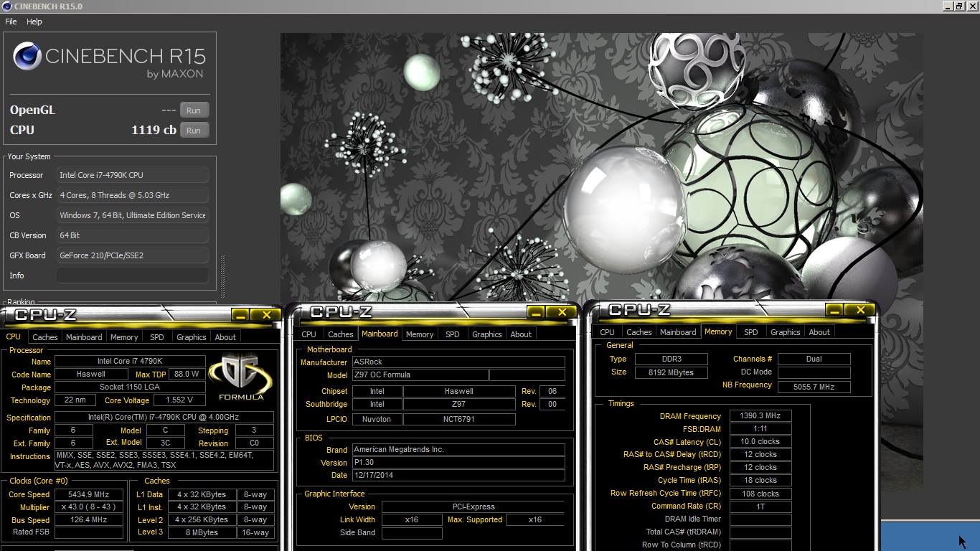
Task: Select SPD tab in right CPU-Z window
Action: point(751,332)
